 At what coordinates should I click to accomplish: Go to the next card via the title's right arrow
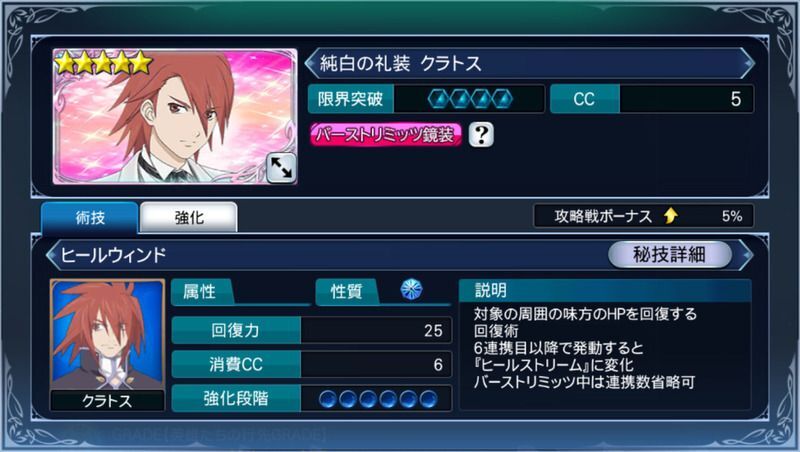(748, 63)
